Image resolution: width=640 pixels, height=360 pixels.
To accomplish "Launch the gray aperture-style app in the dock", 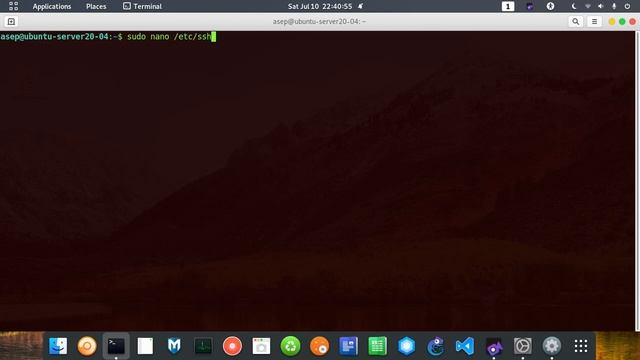I will [523, 346].
